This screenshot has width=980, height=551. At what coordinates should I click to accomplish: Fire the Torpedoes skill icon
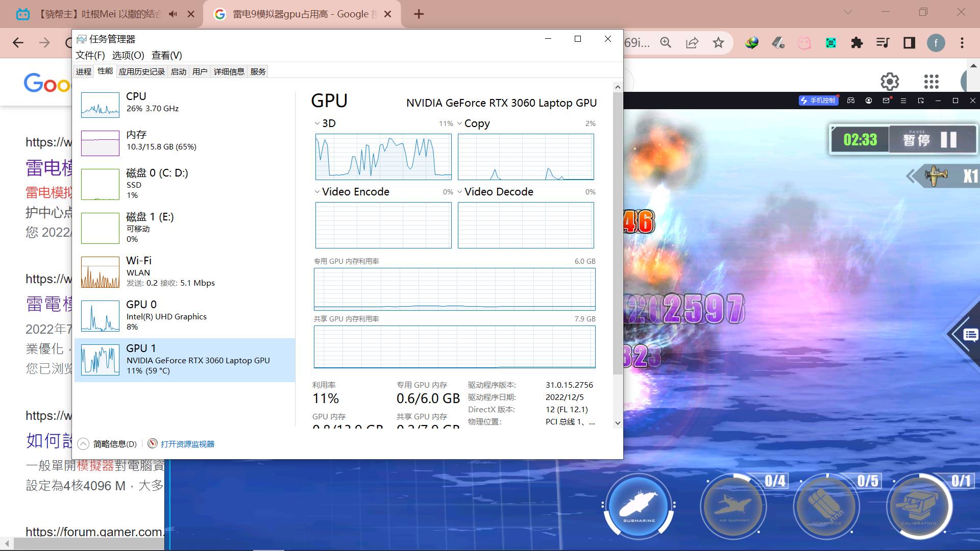(826, 507)
